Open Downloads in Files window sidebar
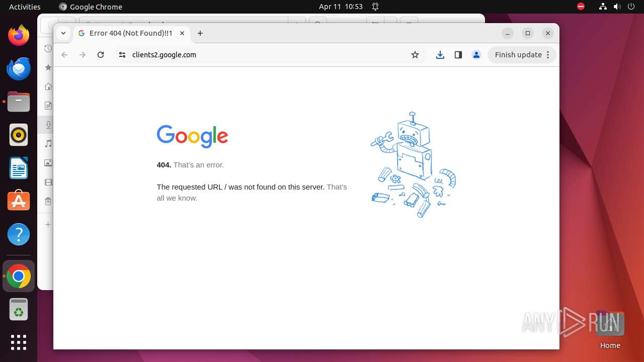 (x=48, y=125)
